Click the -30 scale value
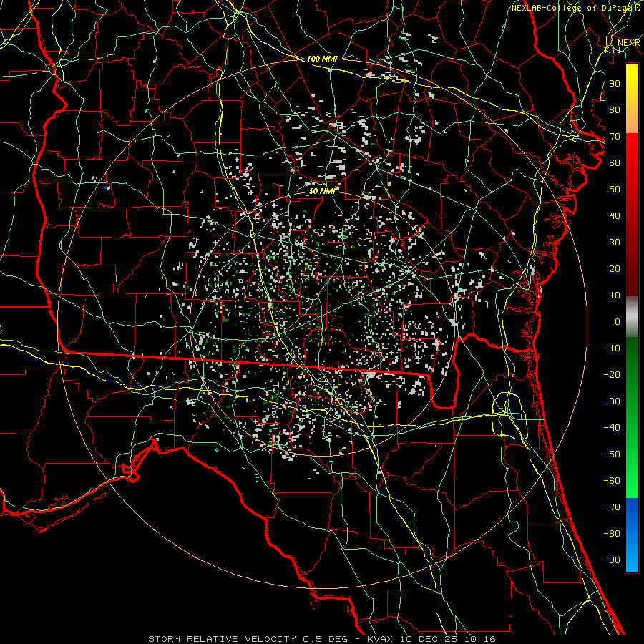Screen dimensions: 644x644 (612, 401)
